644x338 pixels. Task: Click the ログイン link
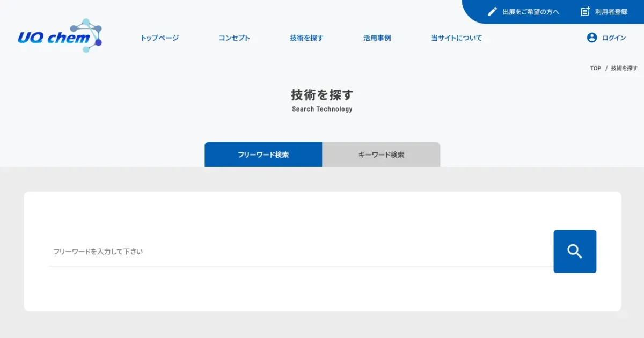click(614, 38)
